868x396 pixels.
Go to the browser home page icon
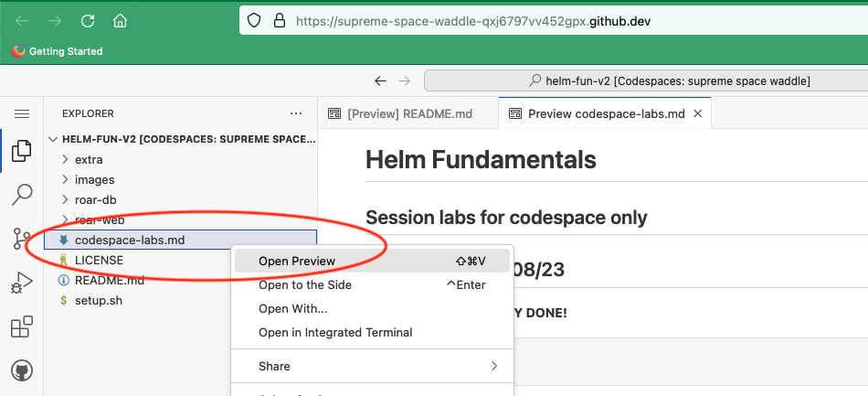click(x=120, y=21)
